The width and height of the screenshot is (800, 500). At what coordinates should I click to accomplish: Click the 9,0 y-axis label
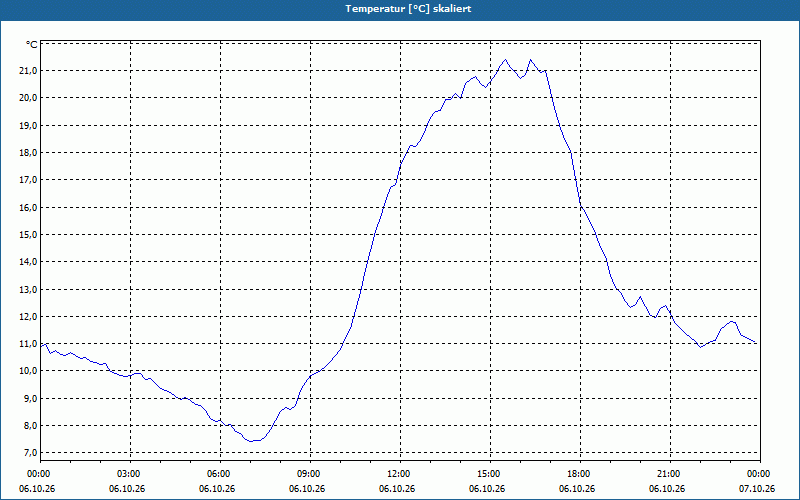(x=30, y=398)
